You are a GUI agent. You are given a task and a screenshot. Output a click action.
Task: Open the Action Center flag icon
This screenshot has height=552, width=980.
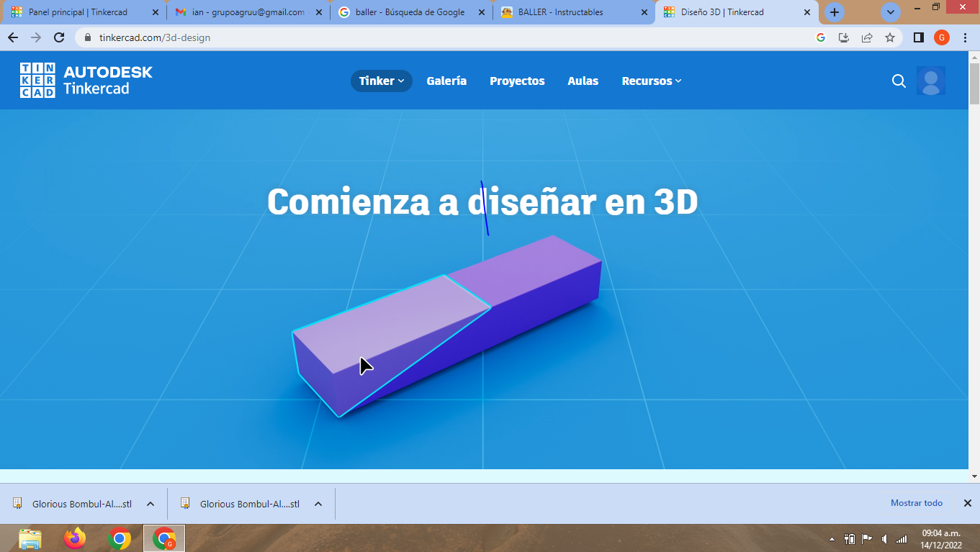pos(867,539)
